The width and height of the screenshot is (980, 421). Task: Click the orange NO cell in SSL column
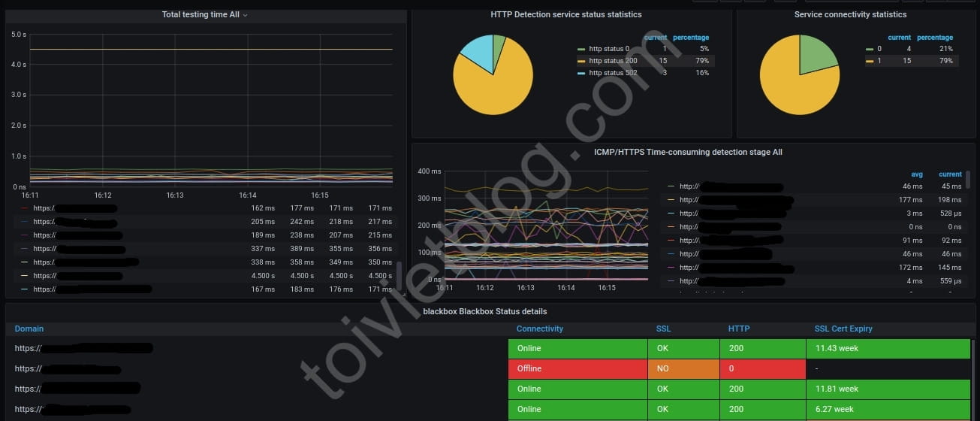coord(683,368)
